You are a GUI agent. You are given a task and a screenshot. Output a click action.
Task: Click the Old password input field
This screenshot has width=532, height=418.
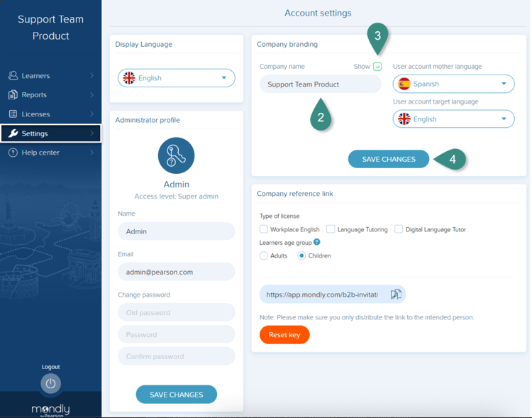pos(176,312)
